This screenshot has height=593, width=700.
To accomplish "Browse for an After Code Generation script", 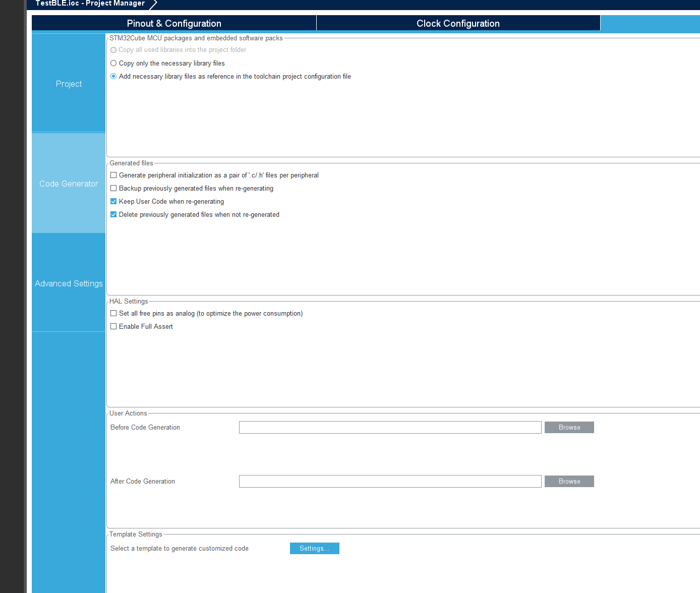I will [x=569, y=481].
